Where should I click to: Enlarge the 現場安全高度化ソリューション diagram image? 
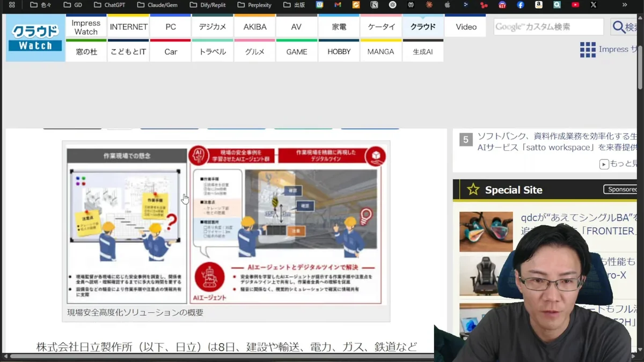226,224
